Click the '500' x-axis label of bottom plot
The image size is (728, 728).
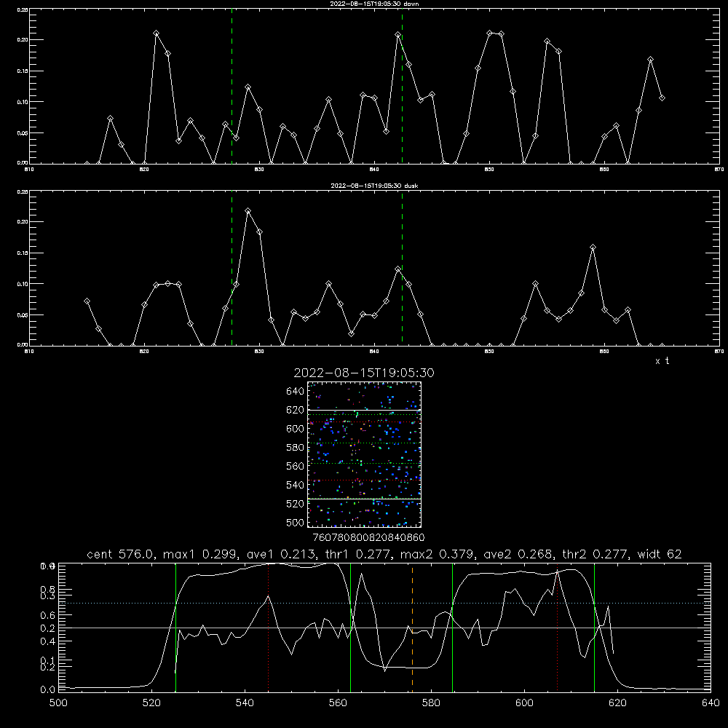coord(58,703)
